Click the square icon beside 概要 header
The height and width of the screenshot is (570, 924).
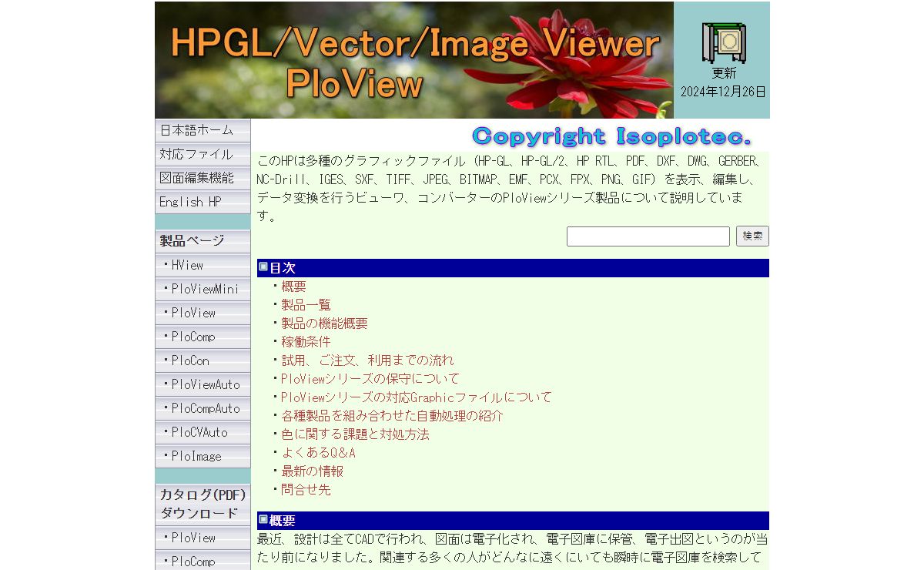pos(263,519)
